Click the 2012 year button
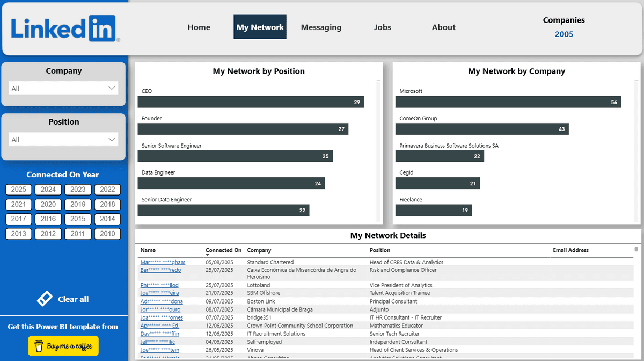The height and width of the screenshot is (361, 644). coord(48,234)
